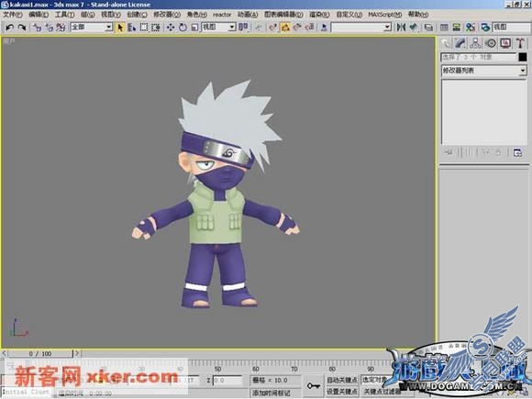The width and height of the screenshot is (532, 399).
Task: Click the 添加时间标记 add time tag field
Action: pyautogui.click(x=276, y=393)
